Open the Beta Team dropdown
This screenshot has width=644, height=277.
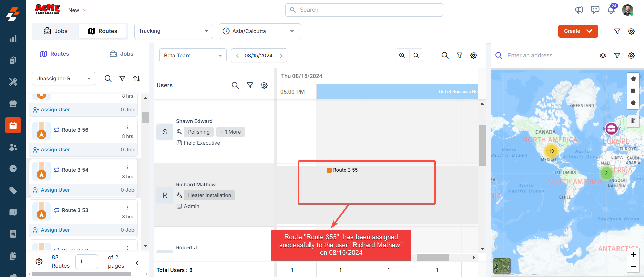(x=193, y=55)
